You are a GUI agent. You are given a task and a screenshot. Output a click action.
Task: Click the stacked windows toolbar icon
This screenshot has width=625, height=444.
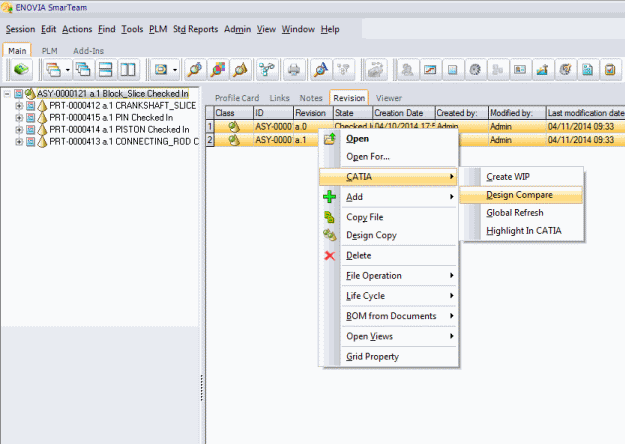click(x=53, y=70)
